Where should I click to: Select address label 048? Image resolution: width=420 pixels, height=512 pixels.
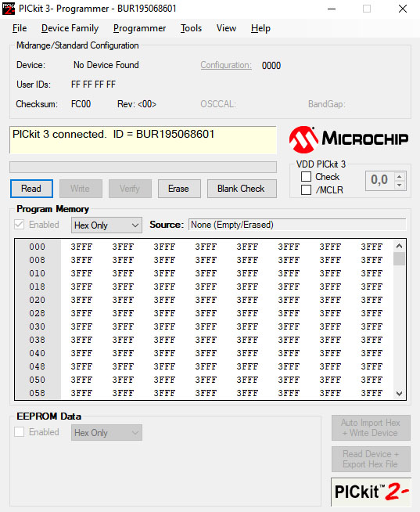coord(38,366)
